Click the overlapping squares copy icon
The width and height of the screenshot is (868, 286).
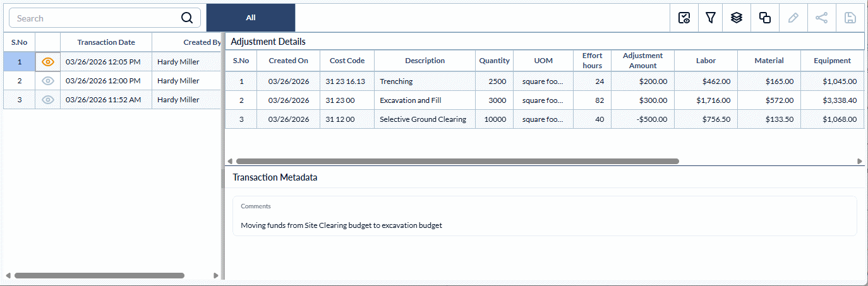(764, 18)
